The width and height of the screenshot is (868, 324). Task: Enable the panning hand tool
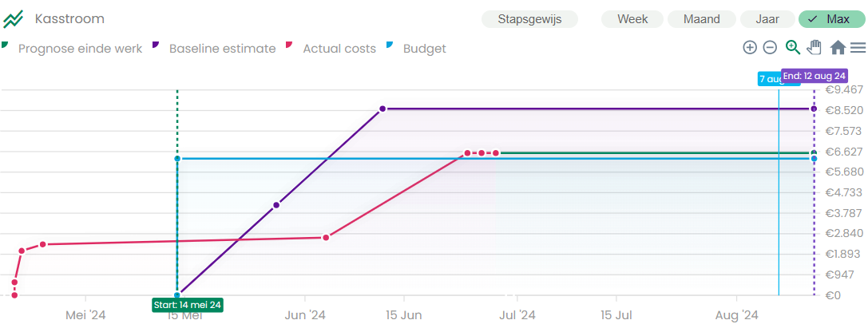click(x=814, y=48)
